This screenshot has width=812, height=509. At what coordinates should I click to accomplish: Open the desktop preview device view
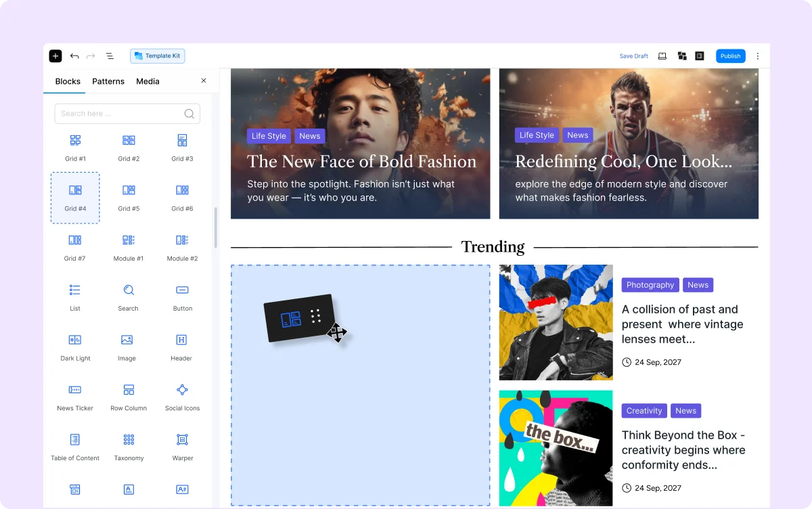(x=662, y=56)
